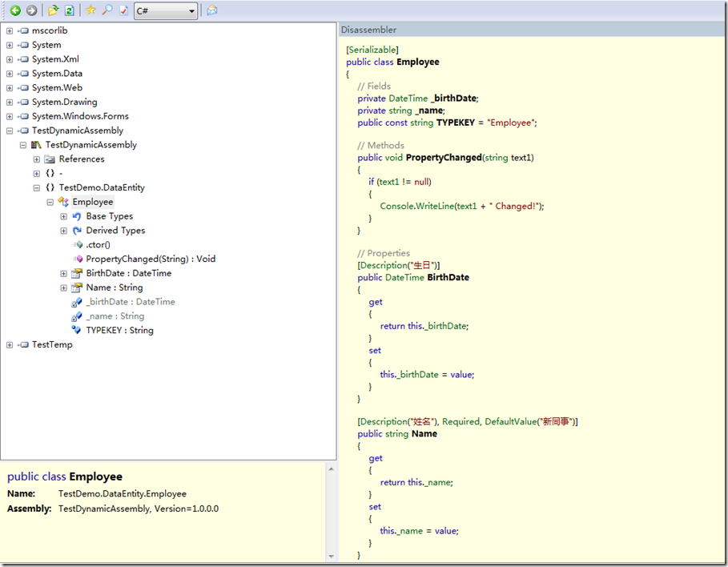This screenshot has width=728, height=567.
Task: Expand the System.Windows.Forms assembly node
Action: click(10, 117)
